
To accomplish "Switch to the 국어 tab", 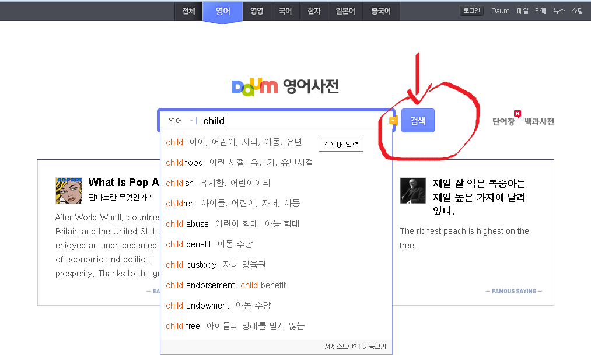I will click(285, 11).
